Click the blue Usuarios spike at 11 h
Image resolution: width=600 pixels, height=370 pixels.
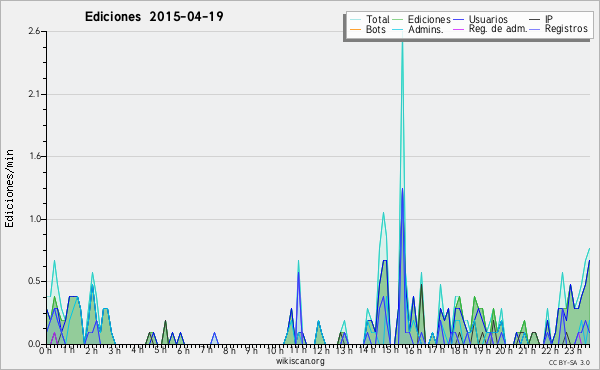[x=298, y=274]
